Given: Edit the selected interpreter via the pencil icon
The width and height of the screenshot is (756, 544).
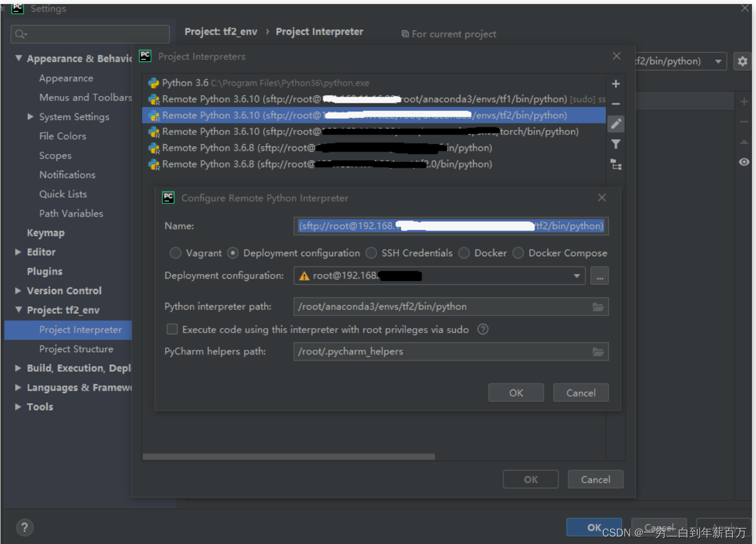Looking at the screenshot, I should (x=615, y=124).
